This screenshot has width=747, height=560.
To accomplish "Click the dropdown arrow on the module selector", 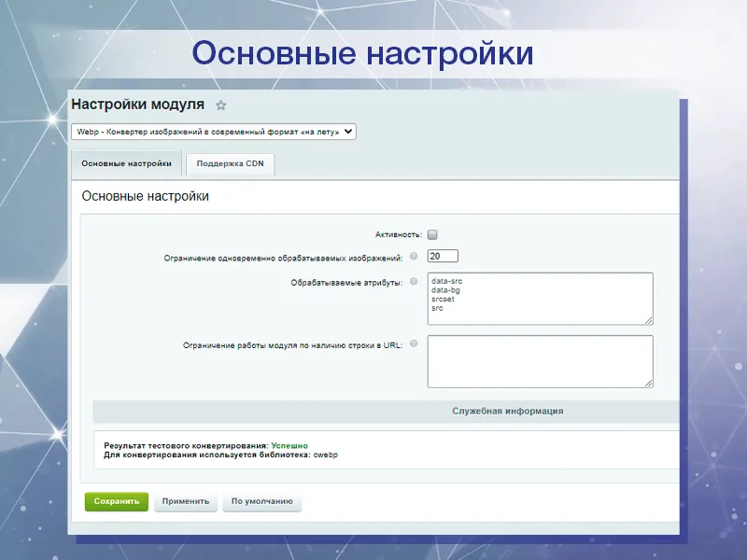I will coord(345,132).
